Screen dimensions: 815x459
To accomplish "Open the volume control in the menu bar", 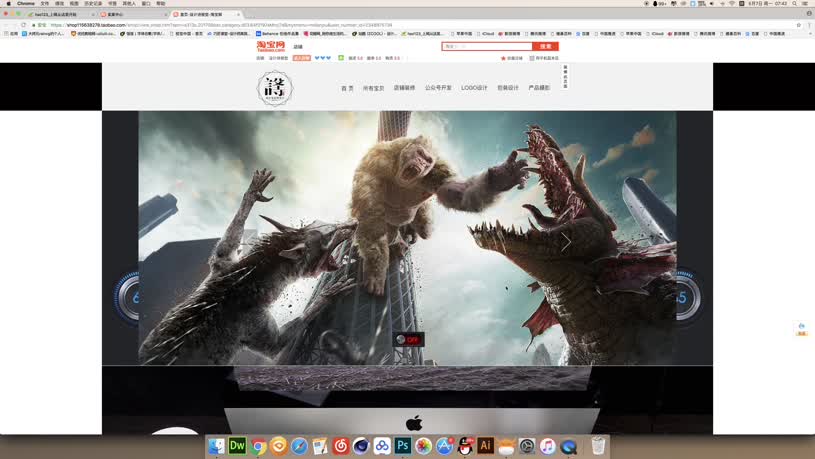I will point(712,3).
